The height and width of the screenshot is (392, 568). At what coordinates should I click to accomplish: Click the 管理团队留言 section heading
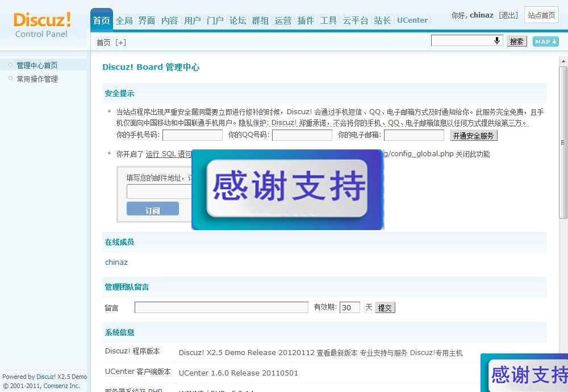tap(127, 287)
